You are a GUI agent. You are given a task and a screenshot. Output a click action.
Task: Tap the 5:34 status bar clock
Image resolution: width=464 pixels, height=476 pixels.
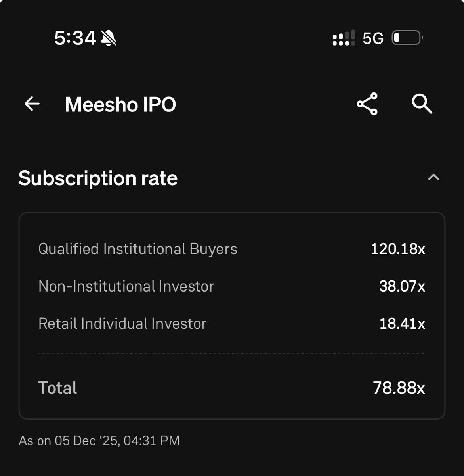[75, 38]
